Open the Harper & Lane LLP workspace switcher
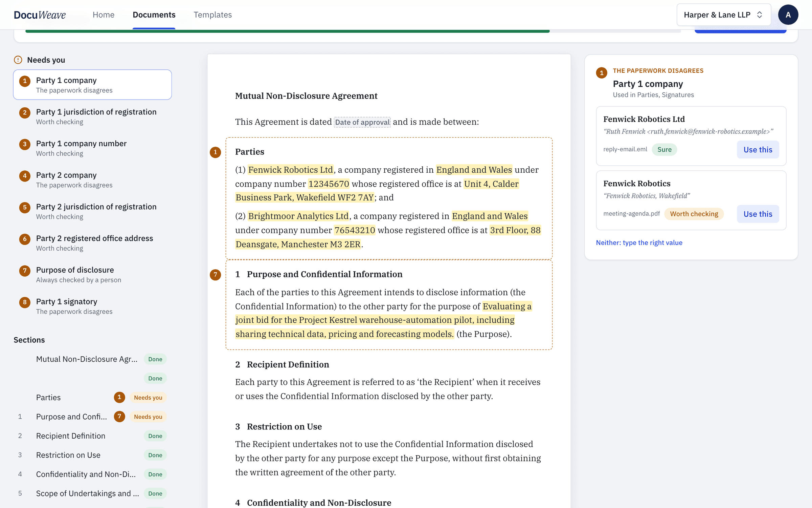This screenshot has width=812, height=508. tap(724, 15)
